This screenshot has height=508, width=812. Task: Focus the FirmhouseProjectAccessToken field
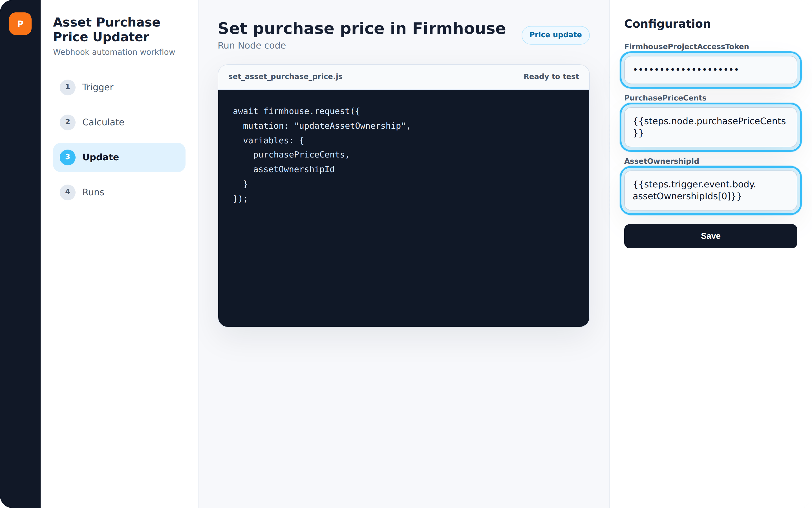(x=710, y=70)
